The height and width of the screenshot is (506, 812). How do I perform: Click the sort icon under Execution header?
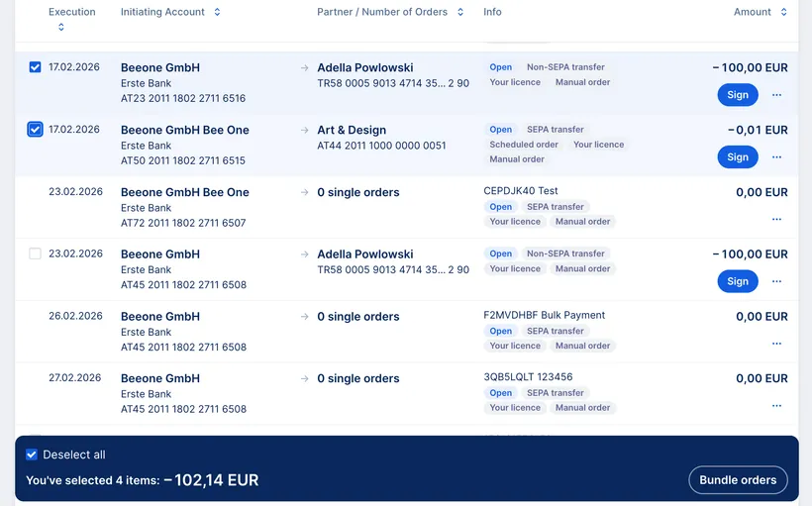pyautogui.click(x=61, y=28)
